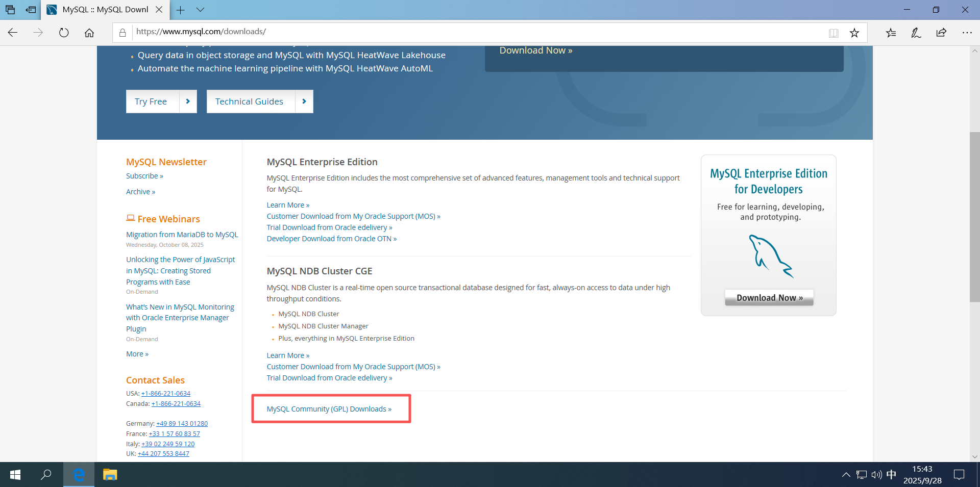Open the volume control tray icon
980x487 pixels.
pyautogui.click(x=876, y=475)
